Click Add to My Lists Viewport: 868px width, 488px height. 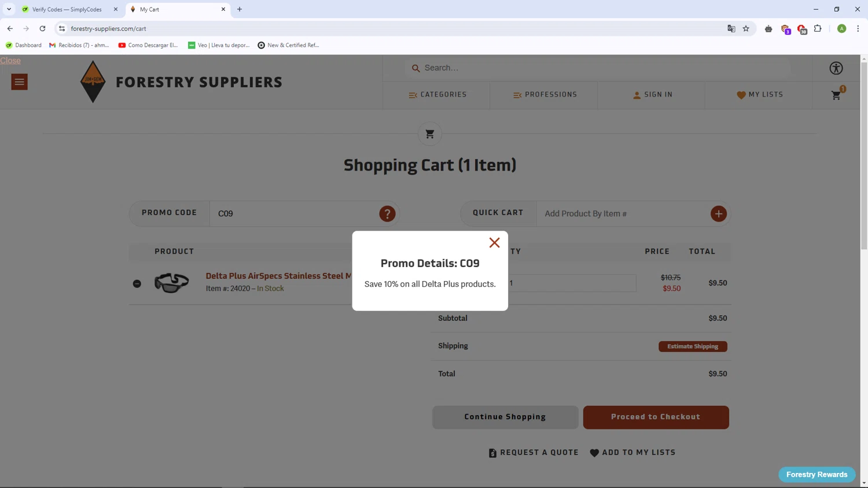pos(632,453)
